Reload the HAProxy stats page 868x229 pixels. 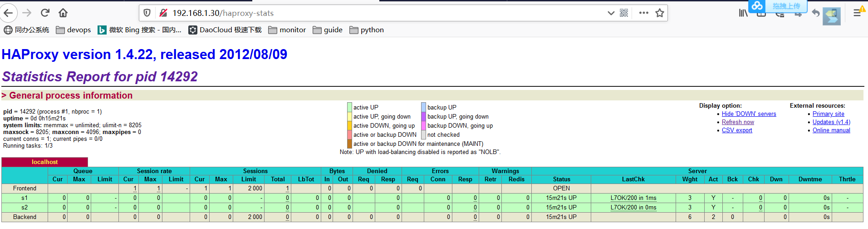coord(45,13)
